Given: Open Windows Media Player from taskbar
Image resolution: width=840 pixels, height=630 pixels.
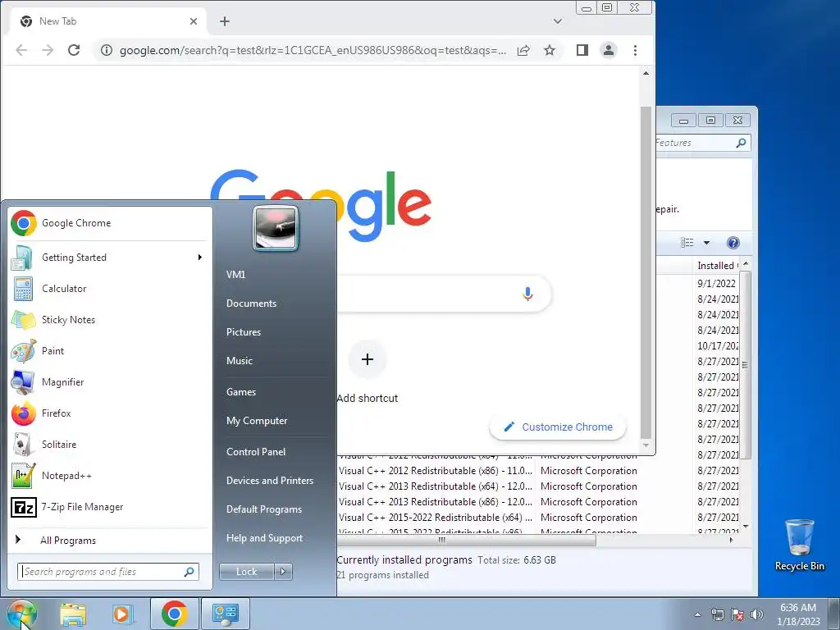Looking at the screenshot, I should [x=122, y=614].
